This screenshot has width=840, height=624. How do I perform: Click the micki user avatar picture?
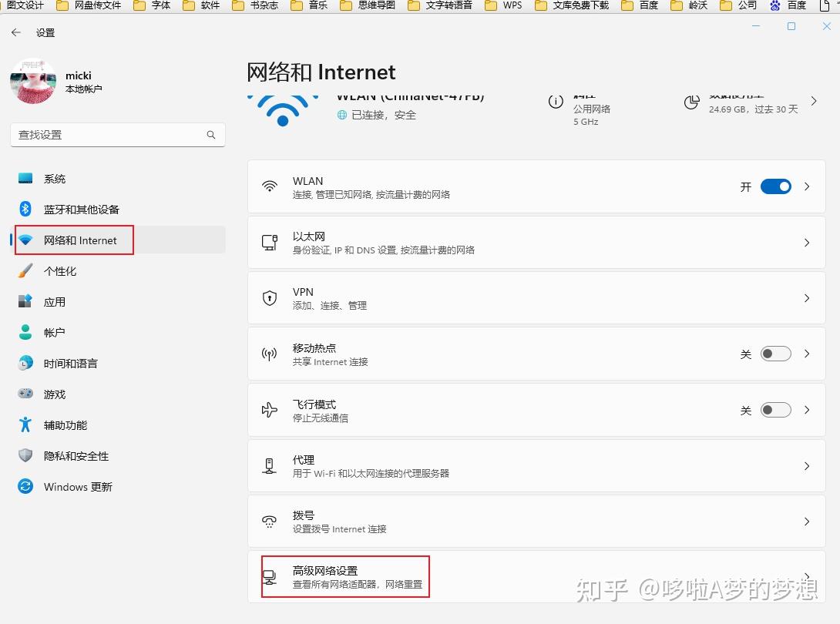coord(33,81)
